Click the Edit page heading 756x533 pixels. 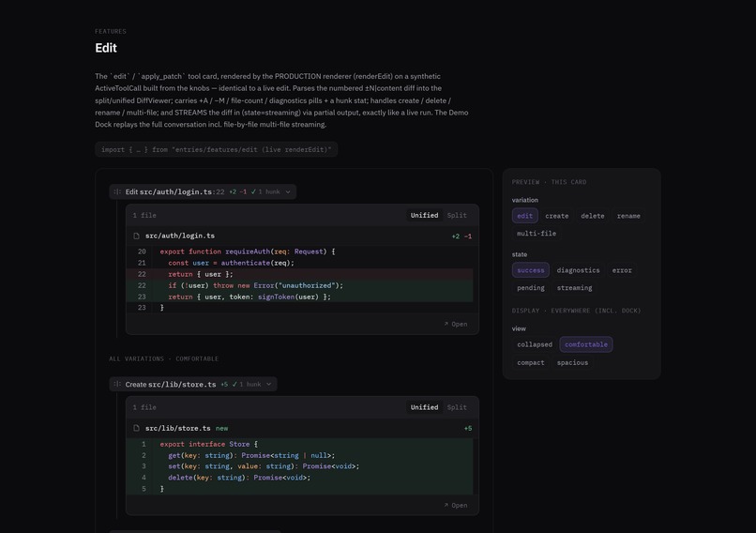106,48
